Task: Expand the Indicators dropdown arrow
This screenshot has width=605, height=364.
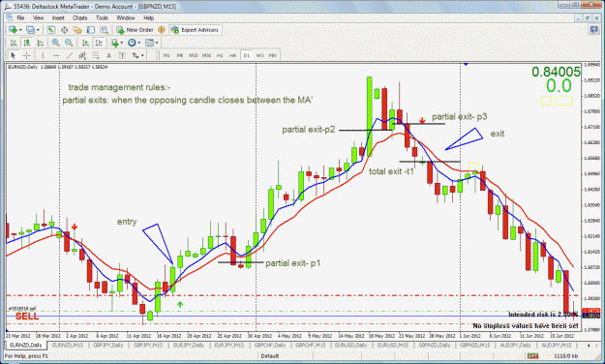Action: pos(122,43)
